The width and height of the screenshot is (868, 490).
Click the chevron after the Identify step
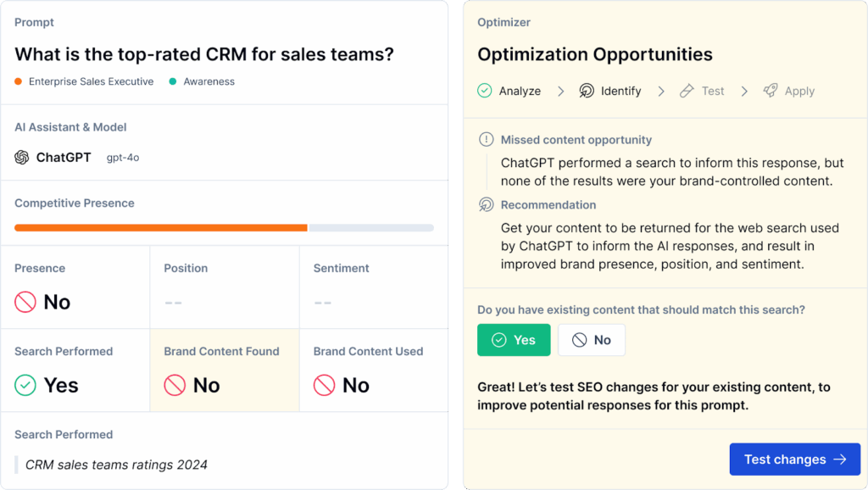661,91
